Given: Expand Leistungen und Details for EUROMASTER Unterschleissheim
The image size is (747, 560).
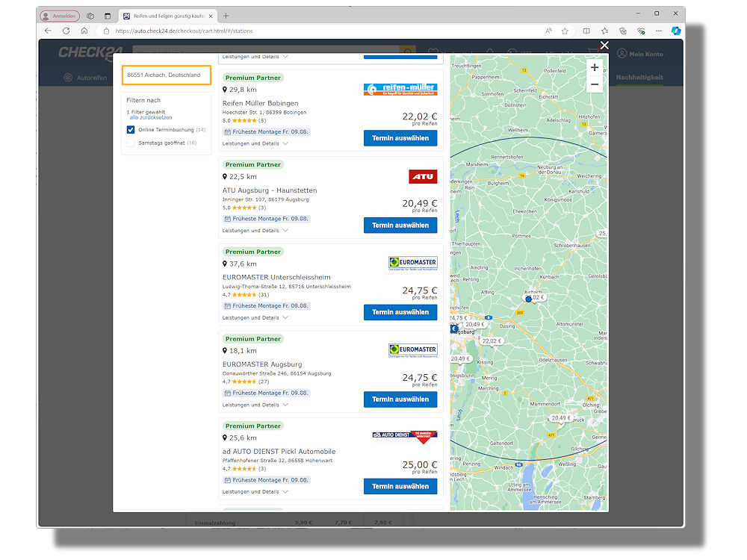Looking at the screenshot, I should coord(255,317).
